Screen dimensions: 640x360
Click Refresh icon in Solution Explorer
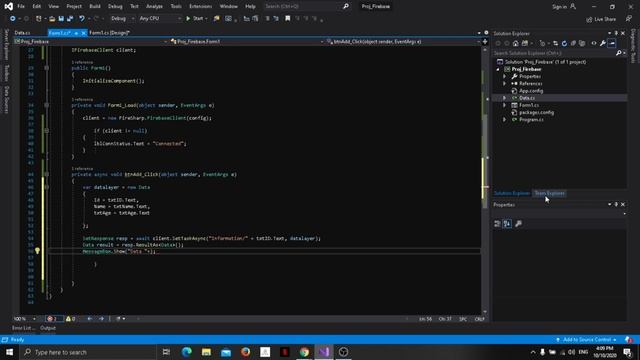click(x=564, y=43)
